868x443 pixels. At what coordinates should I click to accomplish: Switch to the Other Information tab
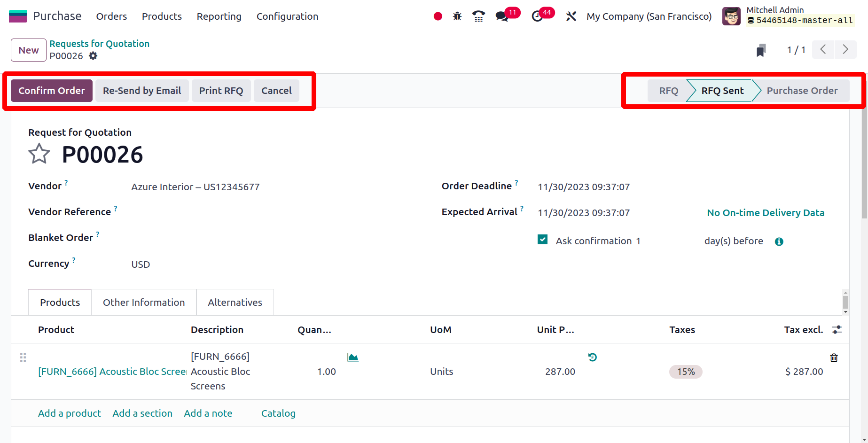(x=144, y=303)
